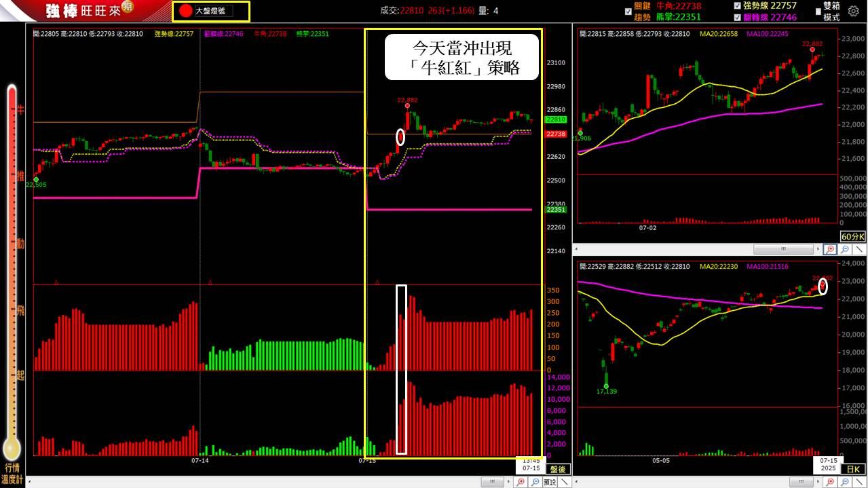Click the 強勢線:22757 label in the main chart header

point(174,33)
